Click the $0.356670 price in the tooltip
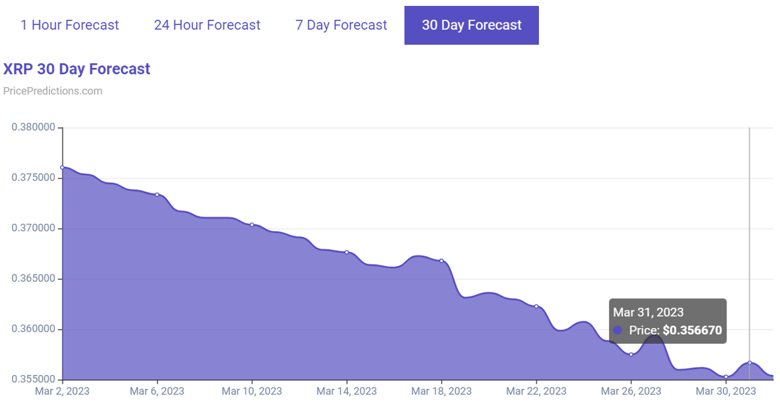 [x=692, y=330]
